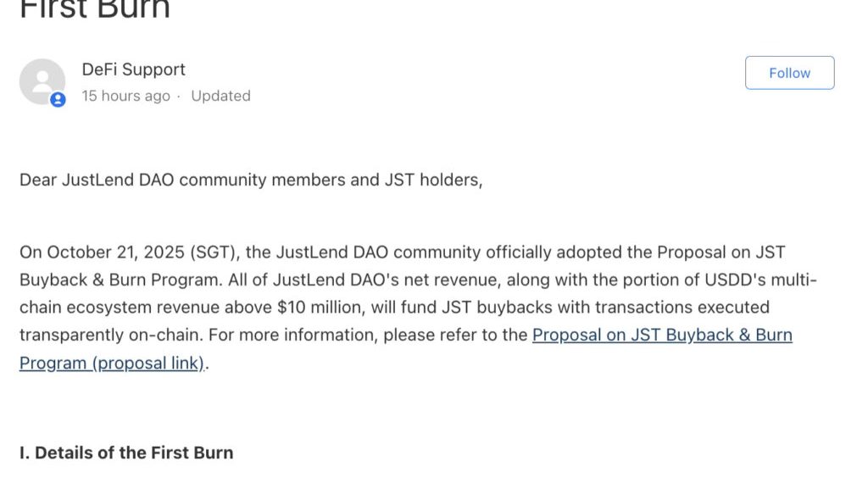The height and width of the screenshot is (483, 868).
Task: Click the "I. Details of the First Burn" heading
Action: point(126,452)
